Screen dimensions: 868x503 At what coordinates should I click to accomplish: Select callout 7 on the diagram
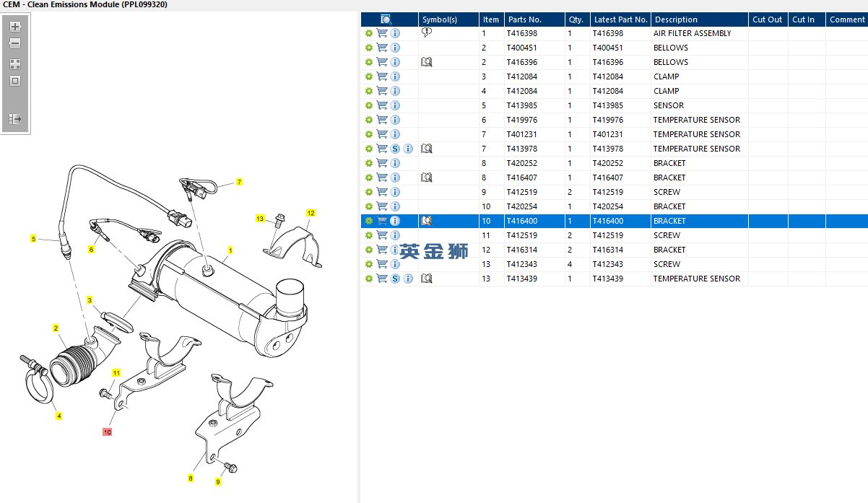[239, 182]
